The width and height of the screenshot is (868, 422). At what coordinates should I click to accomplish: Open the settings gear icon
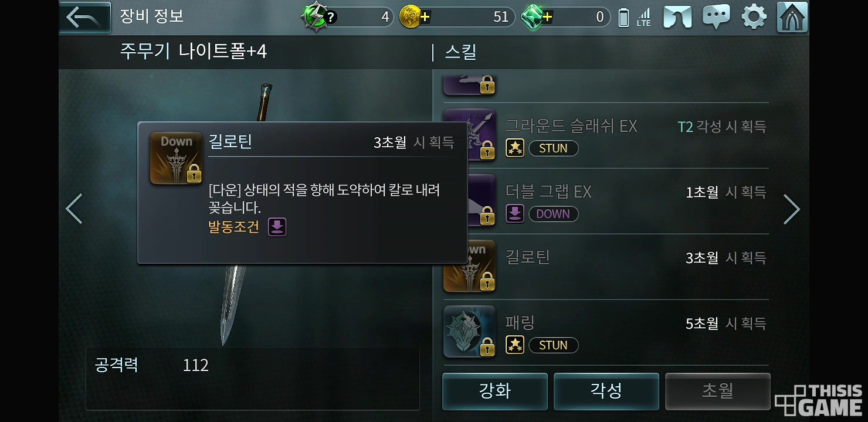[754, 17]
